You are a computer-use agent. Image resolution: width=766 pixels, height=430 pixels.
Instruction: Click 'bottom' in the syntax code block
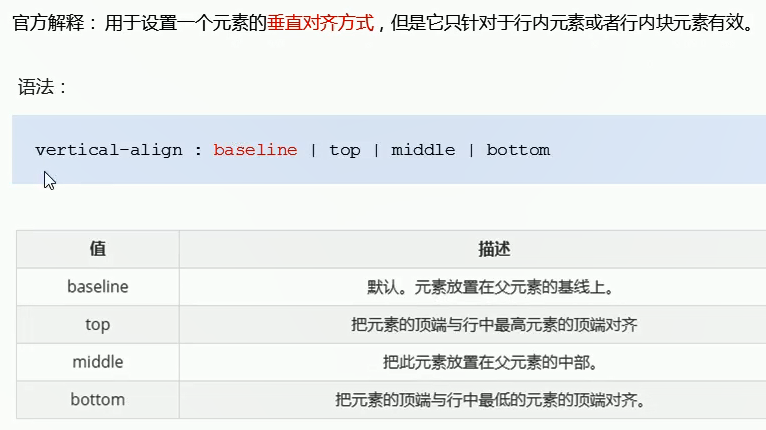pos(518,150)
